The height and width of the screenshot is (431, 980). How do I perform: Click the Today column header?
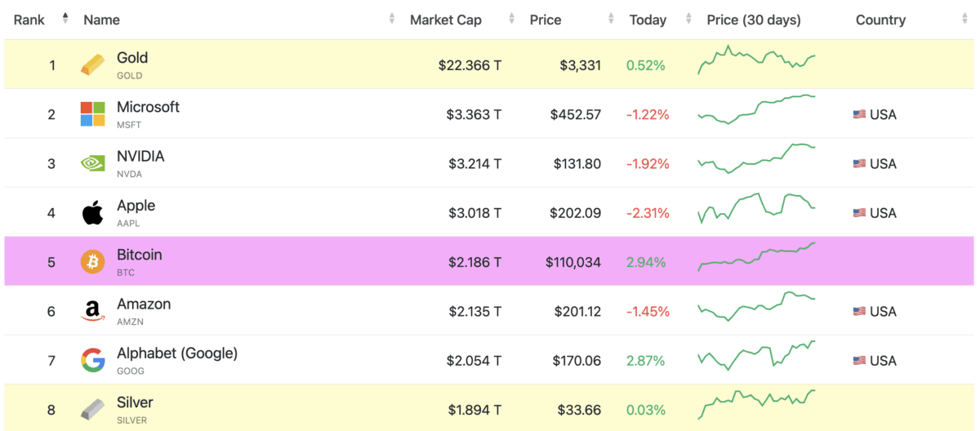(648, 20)
